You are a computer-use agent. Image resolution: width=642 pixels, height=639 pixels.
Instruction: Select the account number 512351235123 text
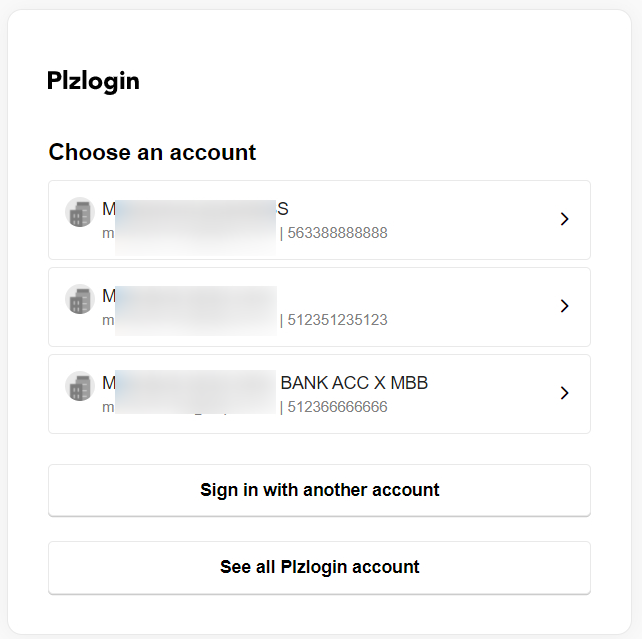(337, 320)
